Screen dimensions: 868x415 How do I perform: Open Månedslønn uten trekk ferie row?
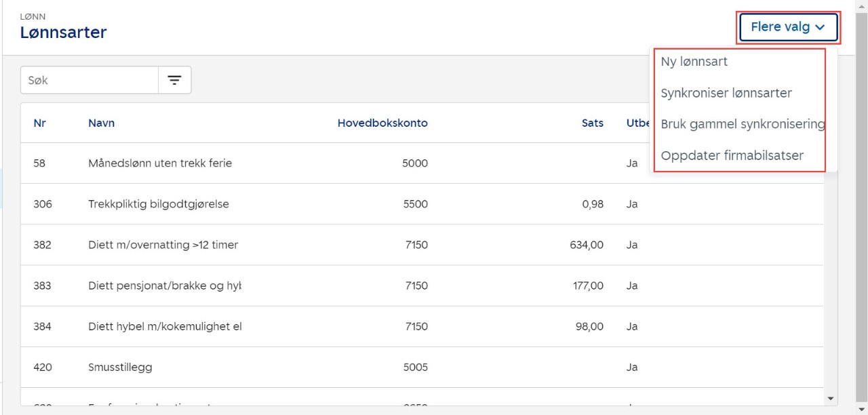(160, 163)
